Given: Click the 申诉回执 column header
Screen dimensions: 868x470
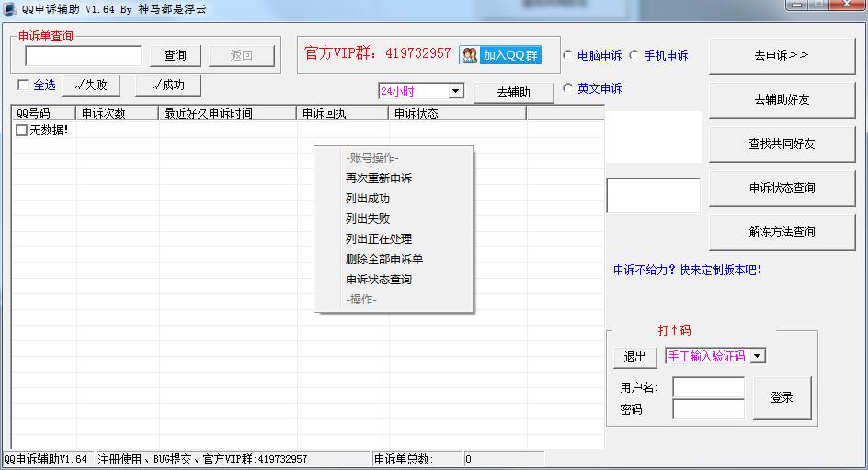Looking at the screenshot, I should click(x=342, y=113).
